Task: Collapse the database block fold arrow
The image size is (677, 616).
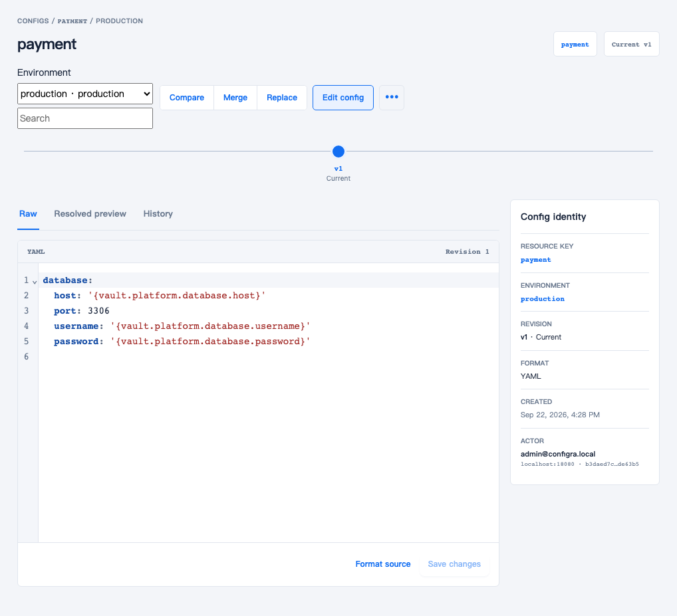Action: (x=35, y=281)
